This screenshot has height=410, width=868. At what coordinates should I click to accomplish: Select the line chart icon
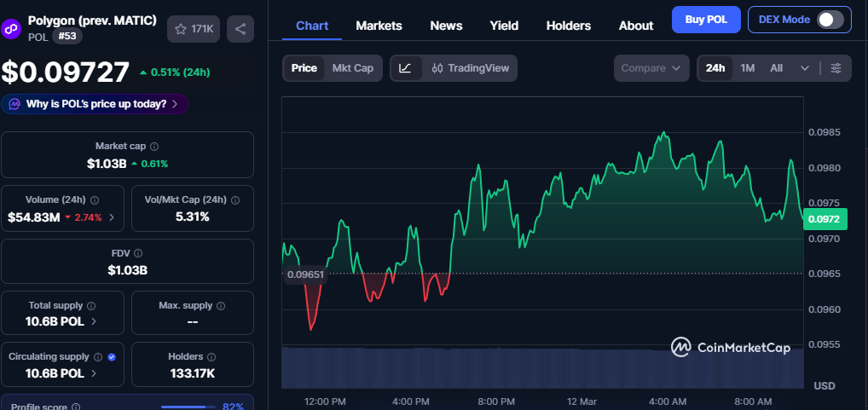[405, 68]
